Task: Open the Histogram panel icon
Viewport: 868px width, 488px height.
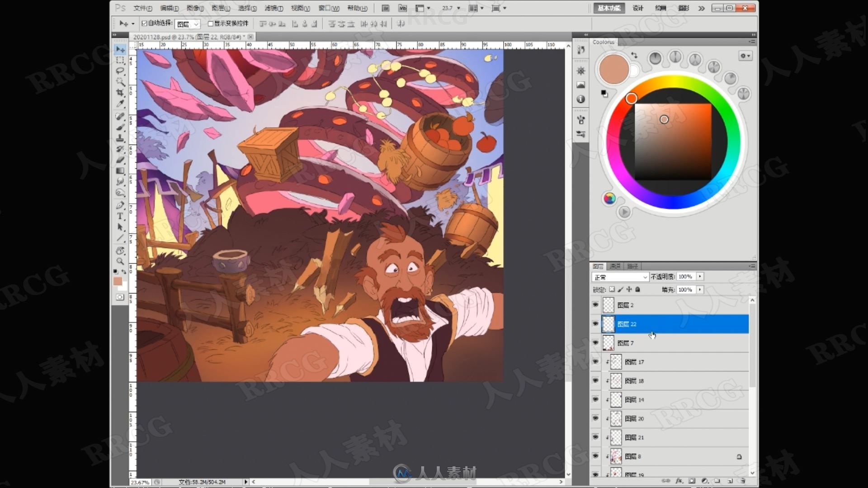Action: (x=581, y=85)
